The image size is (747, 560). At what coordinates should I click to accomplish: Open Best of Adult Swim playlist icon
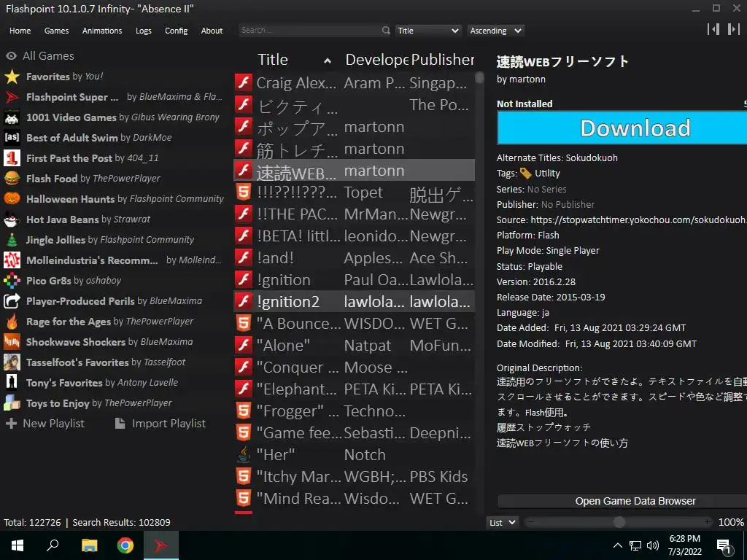[x=12, y=138]
